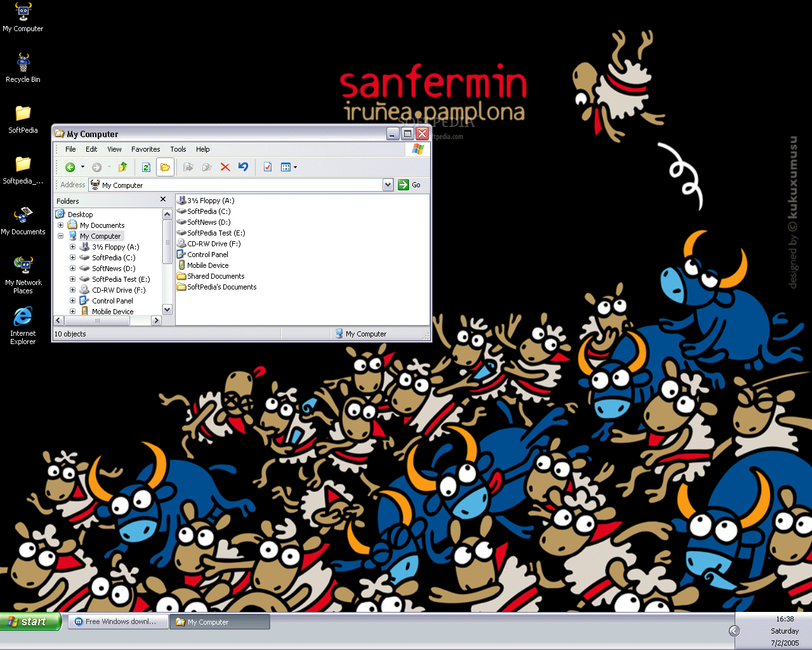This screenshot has height=650, width=812.
Task: Click Softpedia_... folder on desktop
Action: click(x=23, y=170)
